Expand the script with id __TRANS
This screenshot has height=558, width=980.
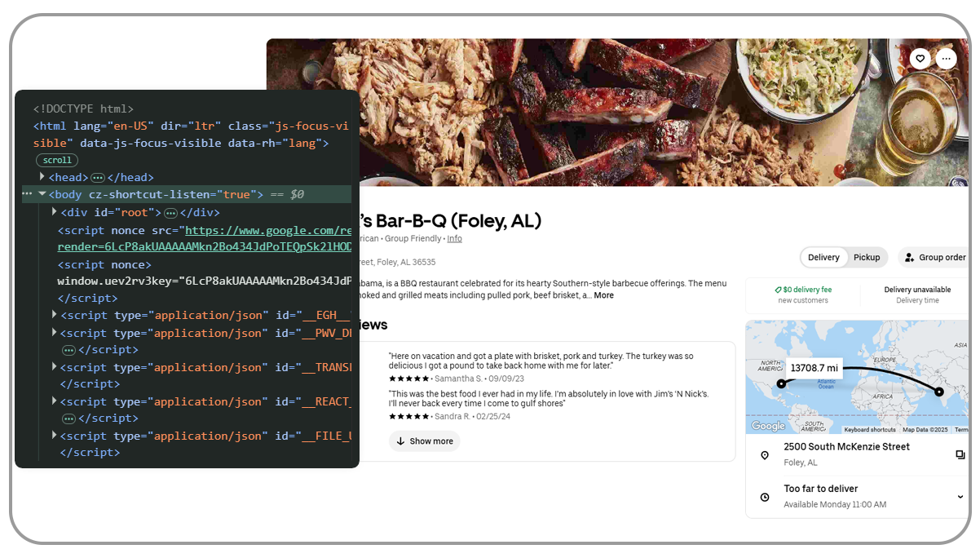point(55,367)
